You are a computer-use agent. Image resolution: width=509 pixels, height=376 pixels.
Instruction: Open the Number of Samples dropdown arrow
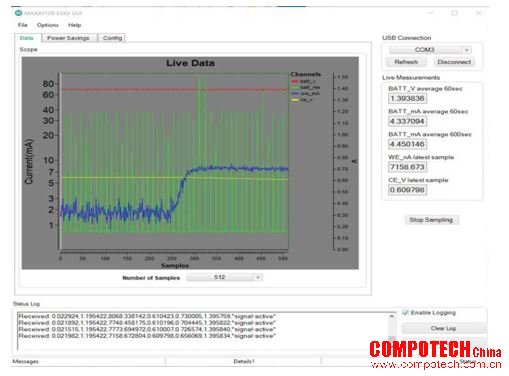coord(258,277)
